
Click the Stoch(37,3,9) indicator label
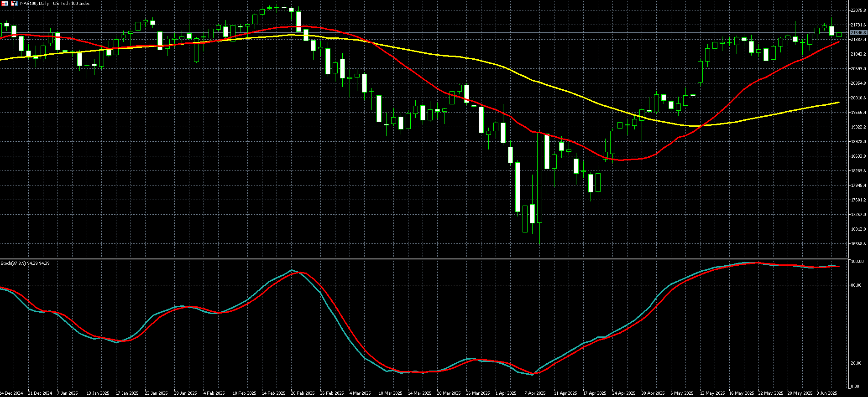(25, 263)
